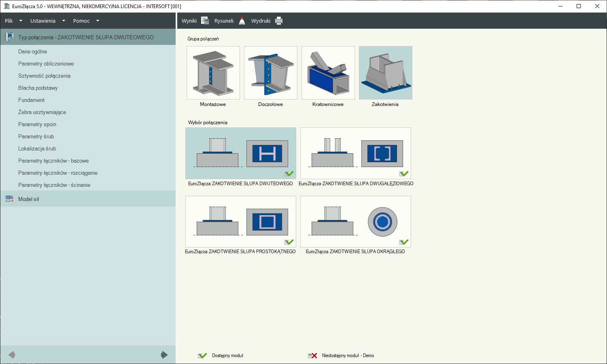The height and width of the screenshot is (364, 607).
Task: Click the Kratownicowe label text
Action: 328,104
